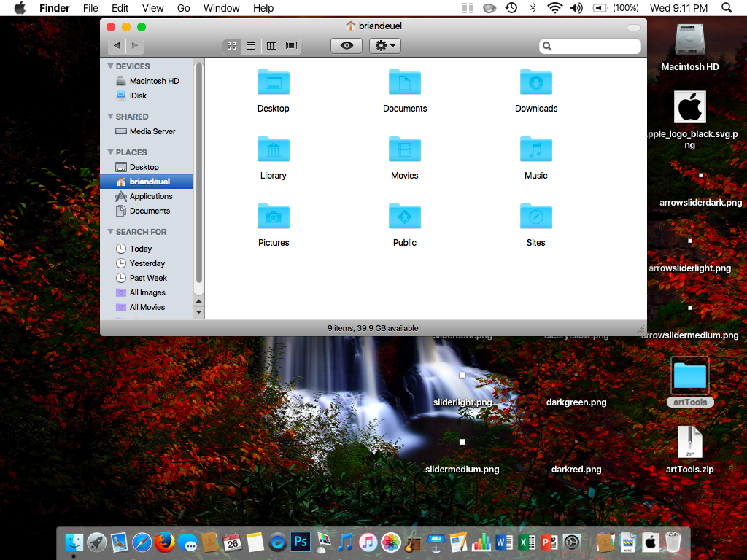Screen dimensions: 747x560
Task: Select Desktop in the sidebar PLACES list
Action: [x=147, y=167]
